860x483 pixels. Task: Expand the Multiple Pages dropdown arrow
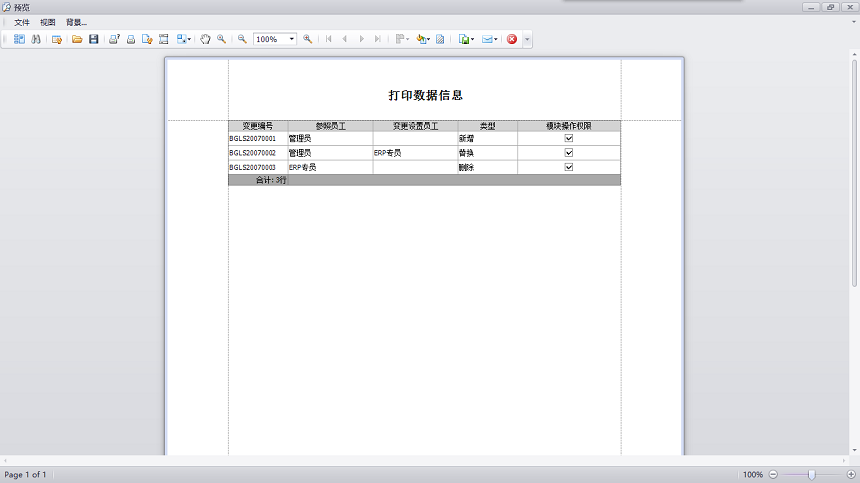click(x=408, y=39)
